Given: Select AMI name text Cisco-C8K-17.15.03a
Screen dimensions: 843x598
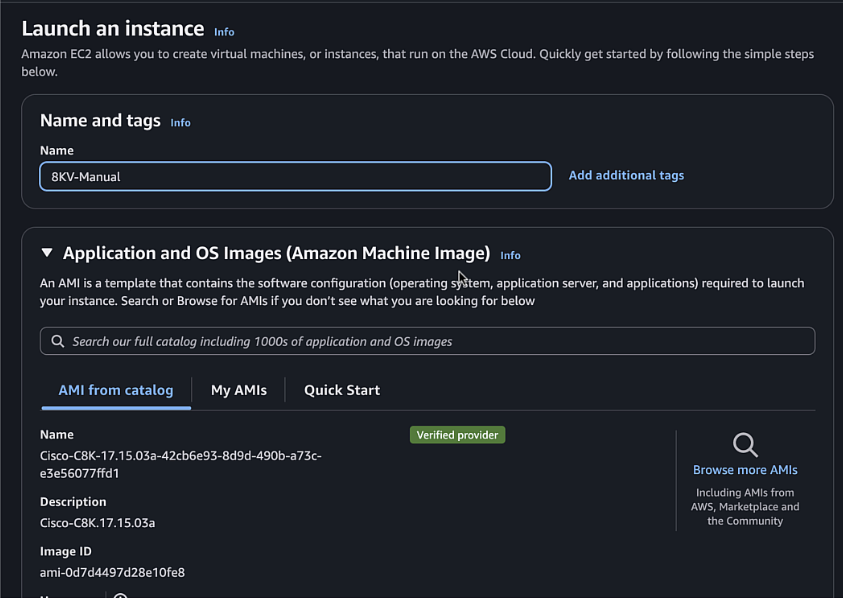Looking at the screenshot, I should (x=181, y=464).
